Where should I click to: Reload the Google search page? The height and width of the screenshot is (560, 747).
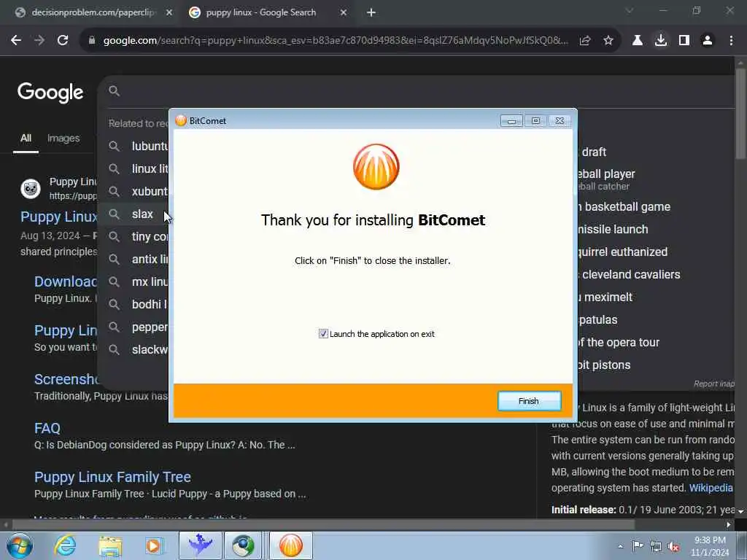tap(63, 41)
